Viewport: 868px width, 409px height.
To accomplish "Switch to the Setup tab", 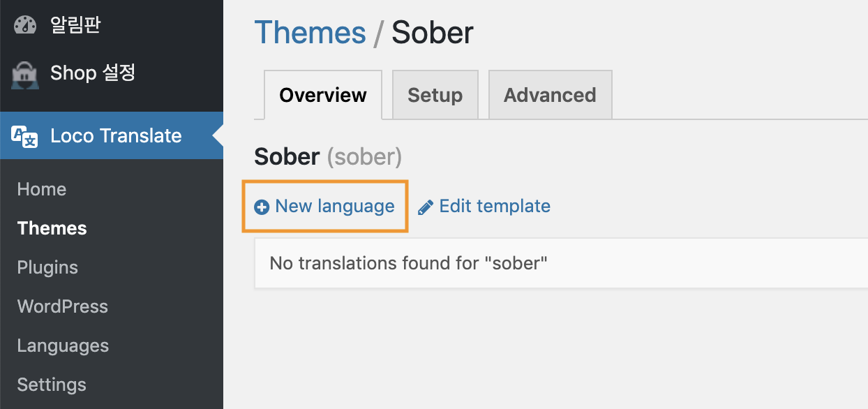I will 435,95.
